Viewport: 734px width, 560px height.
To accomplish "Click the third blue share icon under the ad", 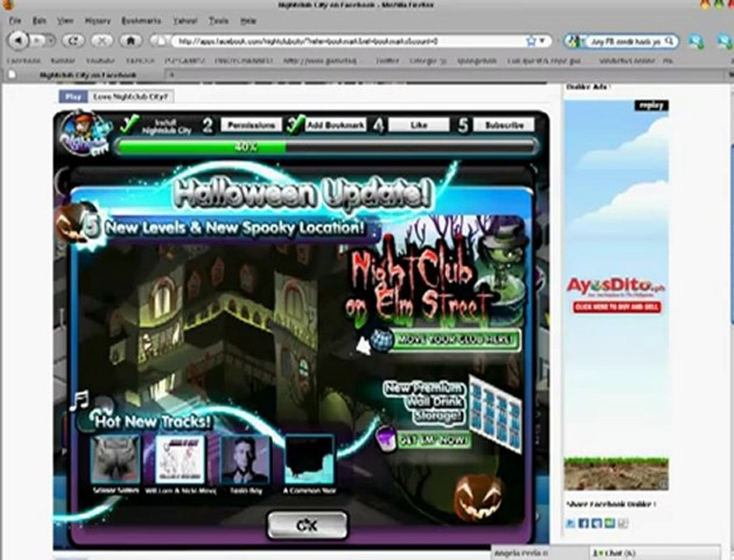I will point(596,523).
